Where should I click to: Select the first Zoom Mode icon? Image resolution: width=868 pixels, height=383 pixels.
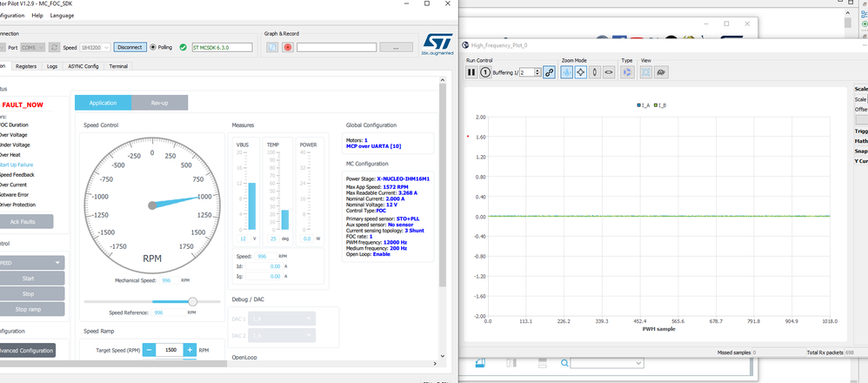point(567,72)
